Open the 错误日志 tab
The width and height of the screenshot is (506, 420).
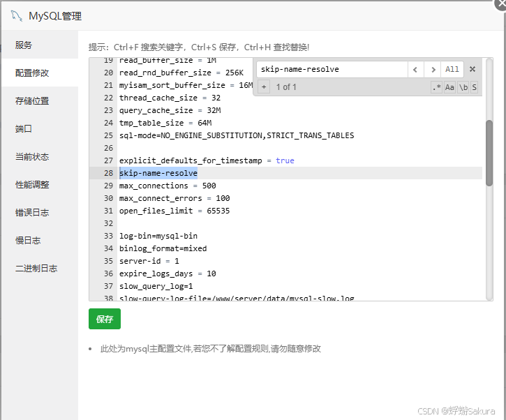tap(40, 213)
